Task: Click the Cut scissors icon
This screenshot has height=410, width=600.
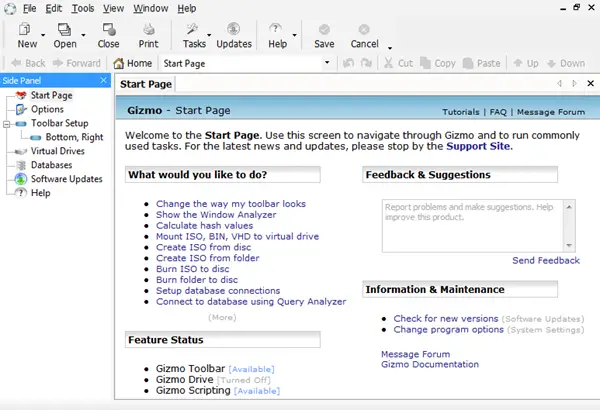Action: [388, 63]
